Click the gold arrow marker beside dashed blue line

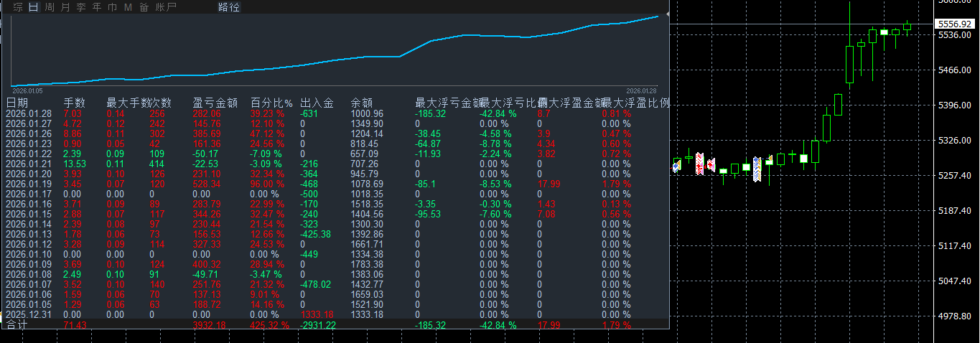tap(770, 157)
